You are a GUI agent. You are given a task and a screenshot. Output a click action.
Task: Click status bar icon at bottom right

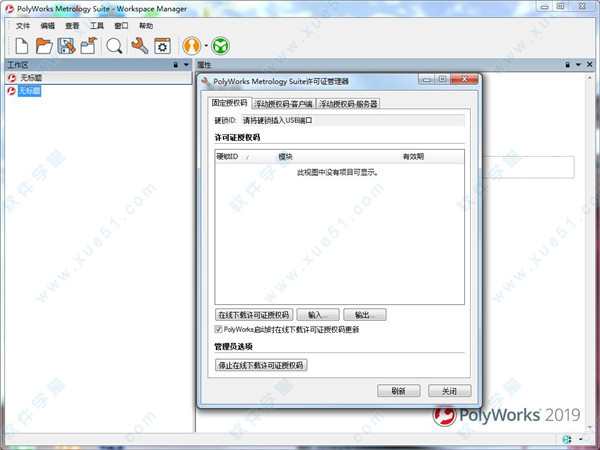[567, 439]
